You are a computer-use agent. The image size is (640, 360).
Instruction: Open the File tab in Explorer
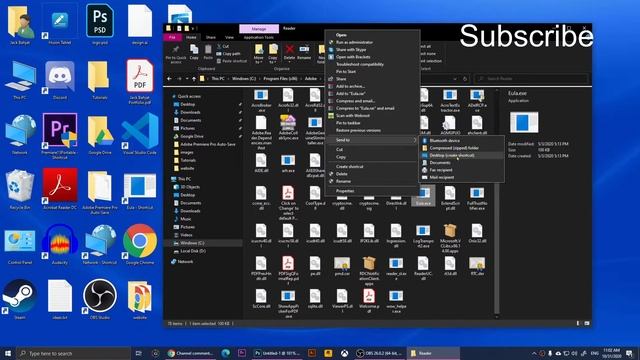(x=172, y=37)
